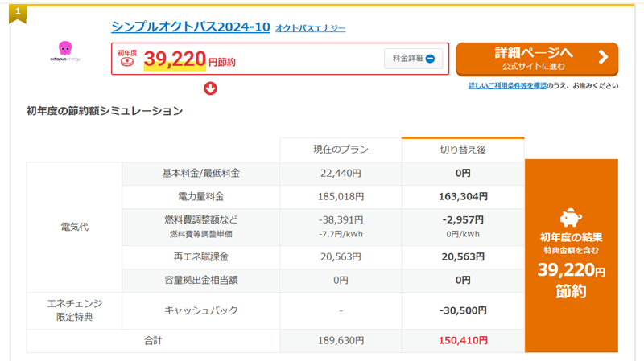
Task: Open the シンプルオクトパス2024-10 plan link
Action: [190, 27]
